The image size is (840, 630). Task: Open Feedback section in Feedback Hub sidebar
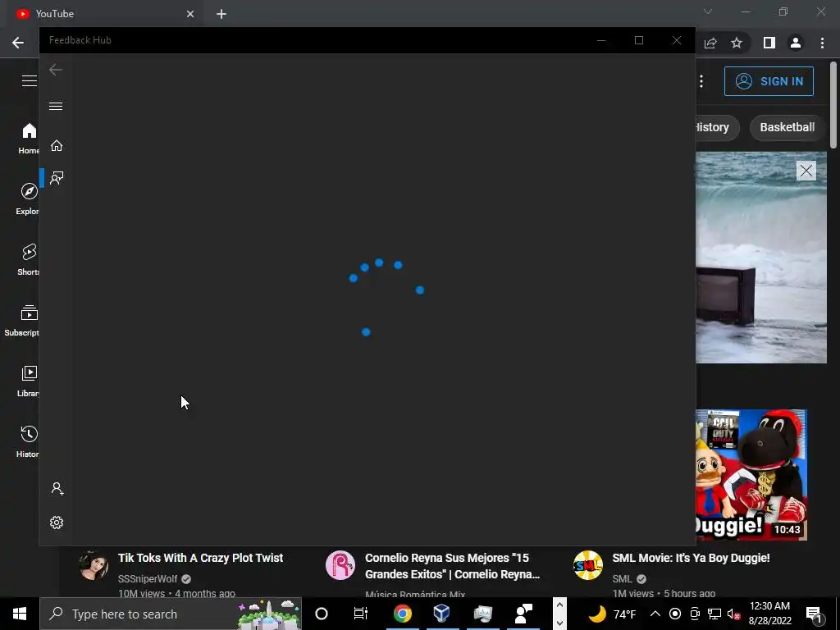pyautogui.click(x=57, y=178)
